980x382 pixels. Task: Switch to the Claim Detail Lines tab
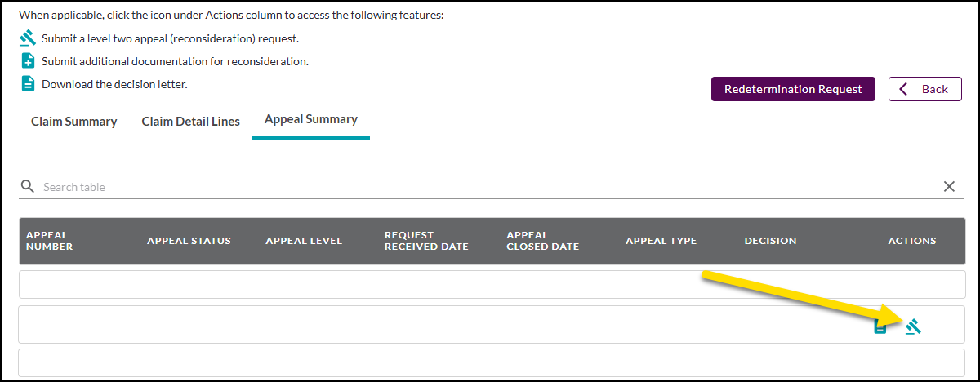(191, 122)
